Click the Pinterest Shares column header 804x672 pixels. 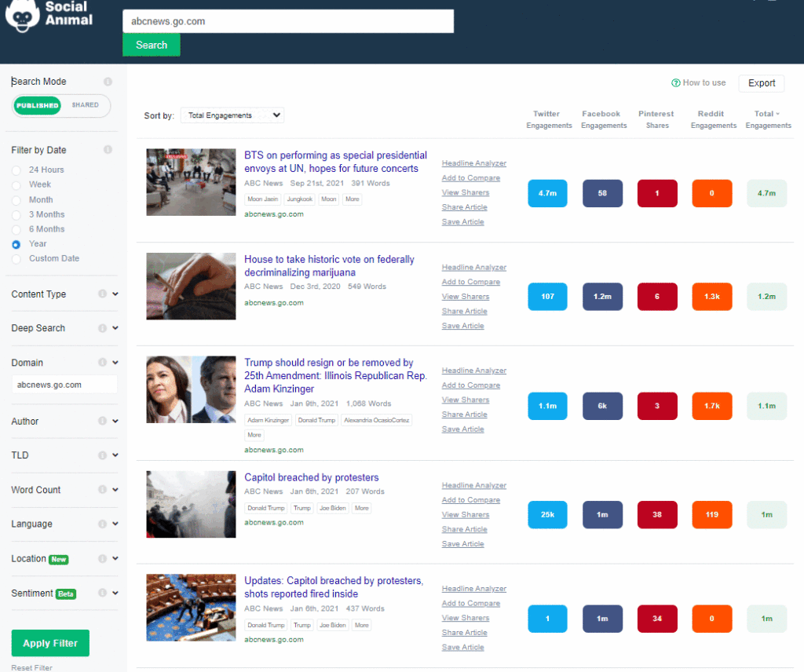(x=656, y=119)
